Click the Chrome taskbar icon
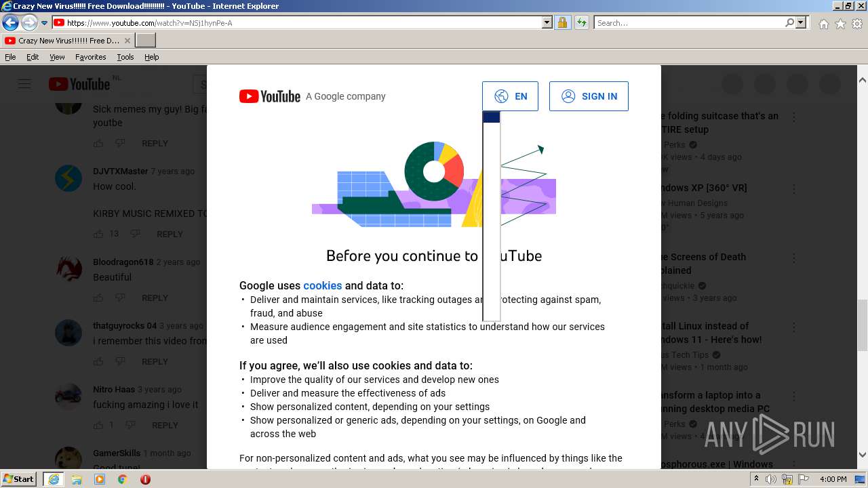Image resolution: width=868 pixels, height=488 pixels. [122, 479]
